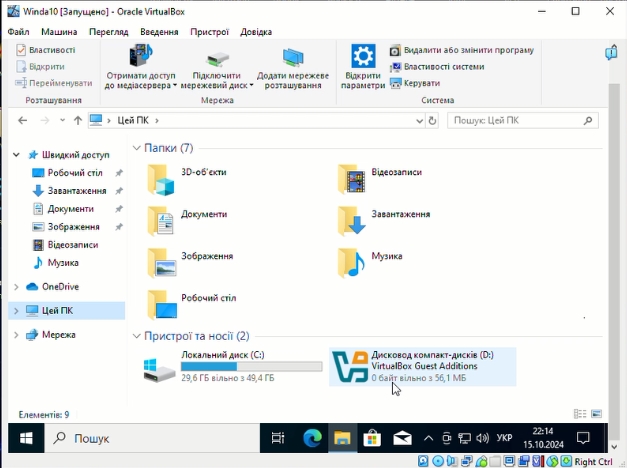Refresh the Цей ПК view

pyautogui.click(x=432, y=120)
